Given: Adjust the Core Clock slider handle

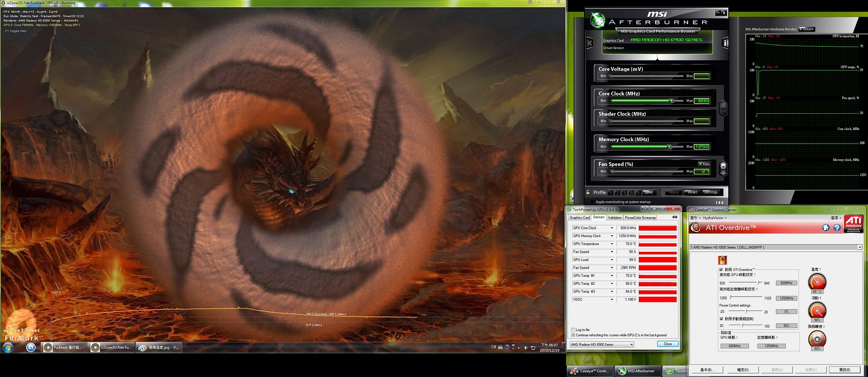Looking at the screenshot, I should (x=671, y=101).
